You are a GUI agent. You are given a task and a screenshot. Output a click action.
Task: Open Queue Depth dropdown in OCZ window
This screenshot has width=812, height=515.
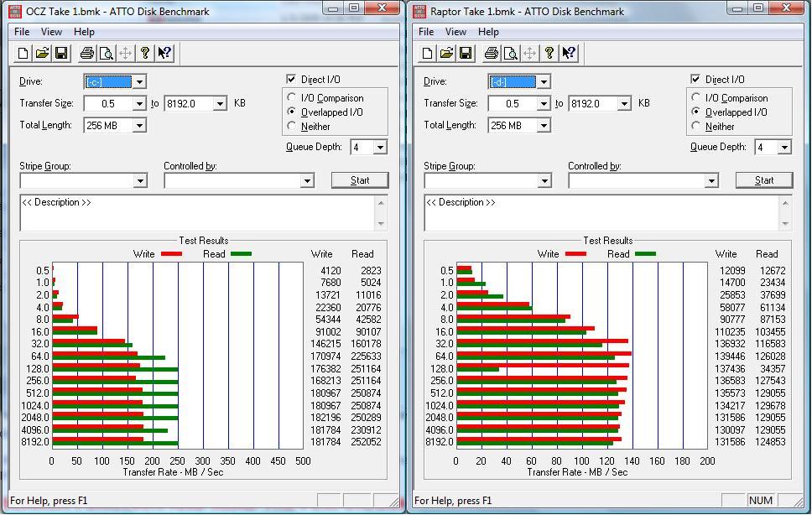tap(380, 147)
